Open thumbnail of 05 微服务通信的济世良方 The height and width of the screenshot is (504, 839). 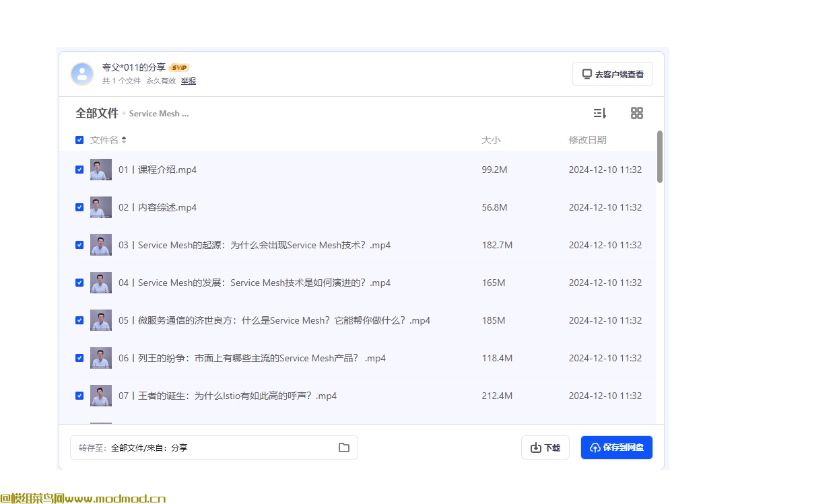click(101, 320)
